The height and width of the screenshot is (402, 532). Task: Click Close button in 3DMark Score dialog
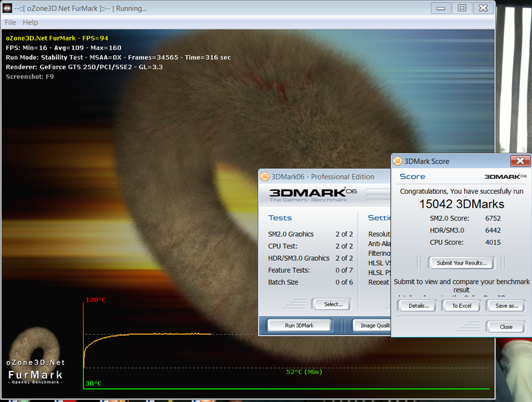coord(506,327)
